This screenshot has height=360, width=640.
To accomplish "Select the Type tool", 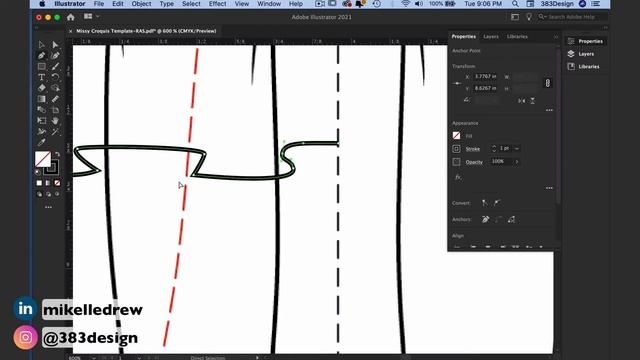I will coord(42,77).
